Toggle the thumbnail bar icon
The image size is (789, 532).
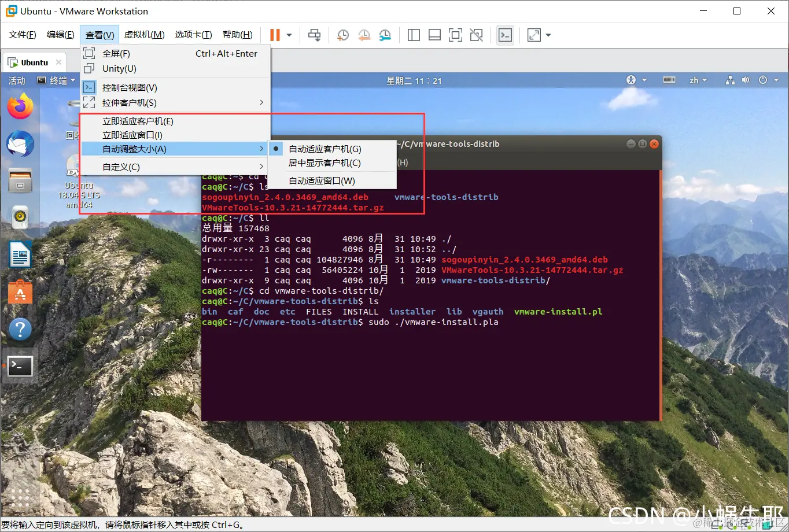point(434,35)
